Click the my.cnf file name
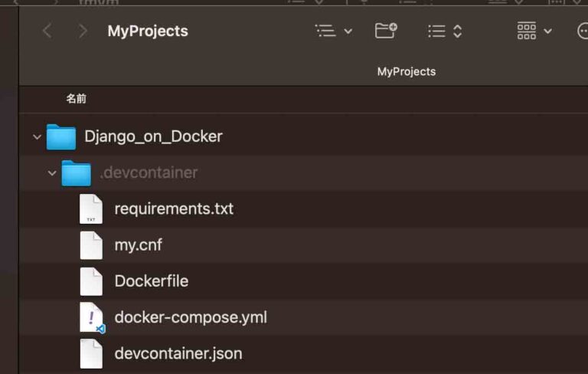 point(139,245)
